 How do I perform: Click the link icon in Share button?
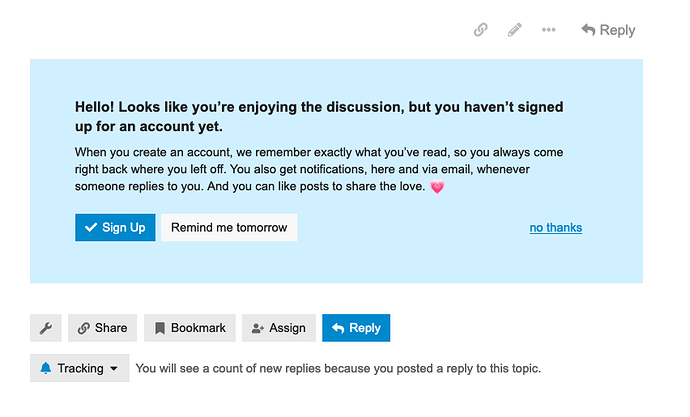pos(84,328)
